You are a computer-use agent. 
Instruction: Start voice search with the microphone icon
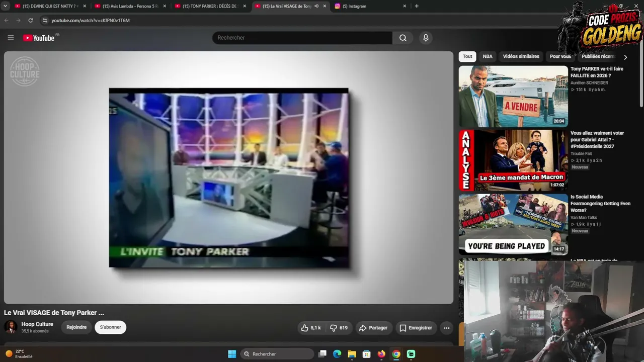[426, 38]
